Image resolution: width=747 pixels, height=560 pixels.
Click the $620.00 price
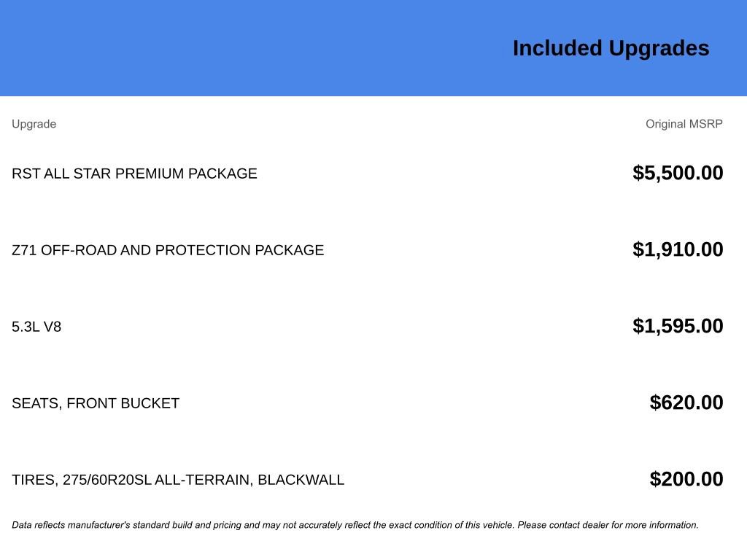coord(686,402)
